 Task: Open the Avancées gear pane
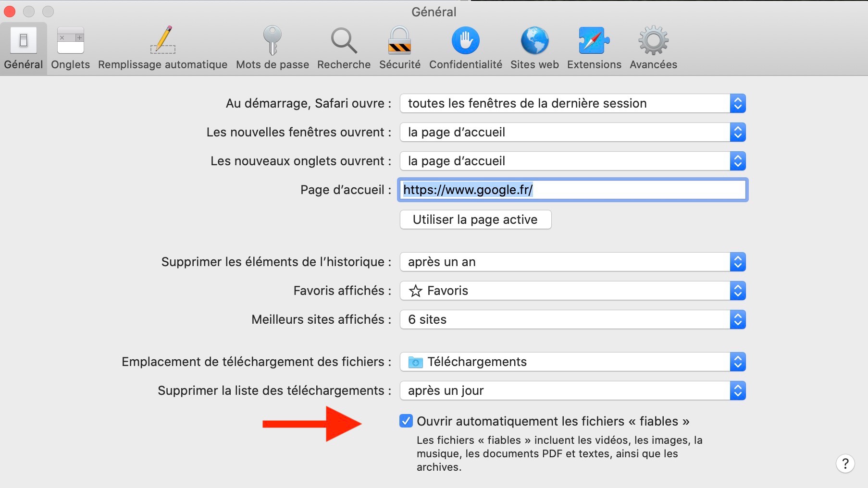tap(654, 49)
